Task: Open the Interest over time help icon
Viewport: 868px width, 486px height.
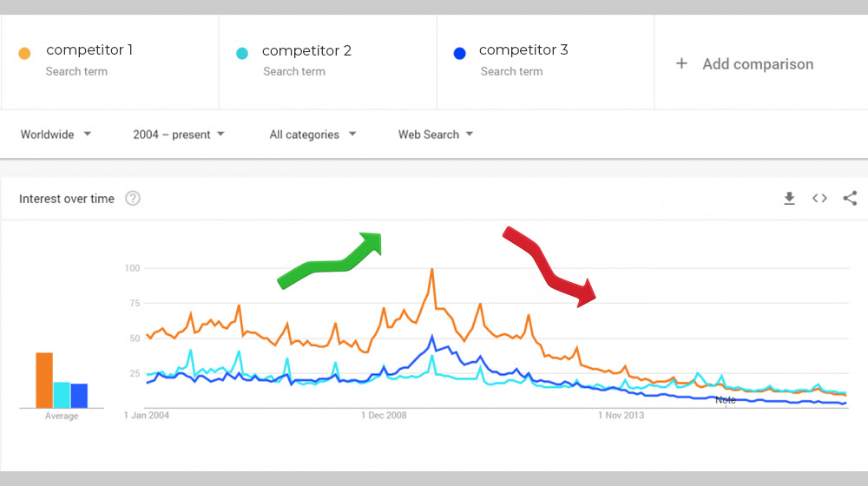Action: [133, 198]
